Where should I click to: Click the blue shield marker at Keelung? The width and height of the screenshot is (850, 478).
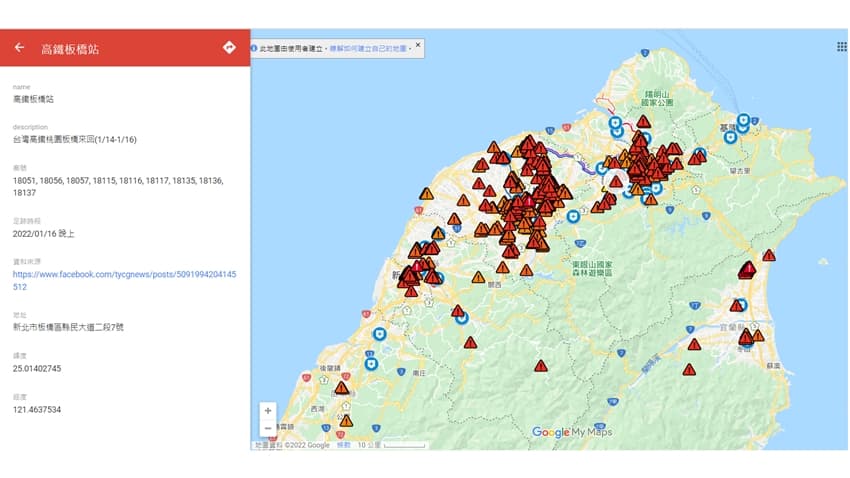pyautogui.click(x=744, y=120)
